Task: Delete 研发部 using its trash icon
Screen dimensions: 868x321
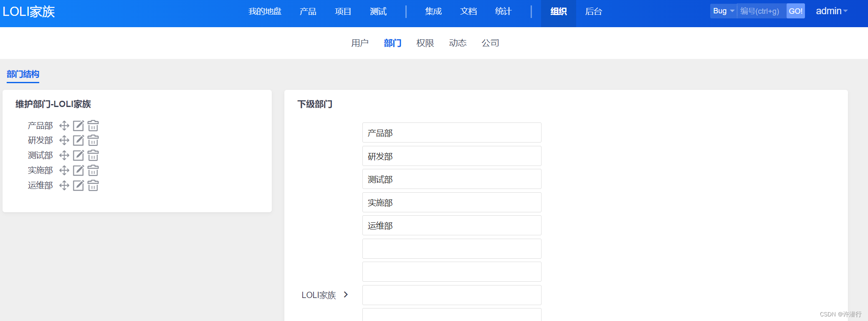Action: (x=93, y=140)
